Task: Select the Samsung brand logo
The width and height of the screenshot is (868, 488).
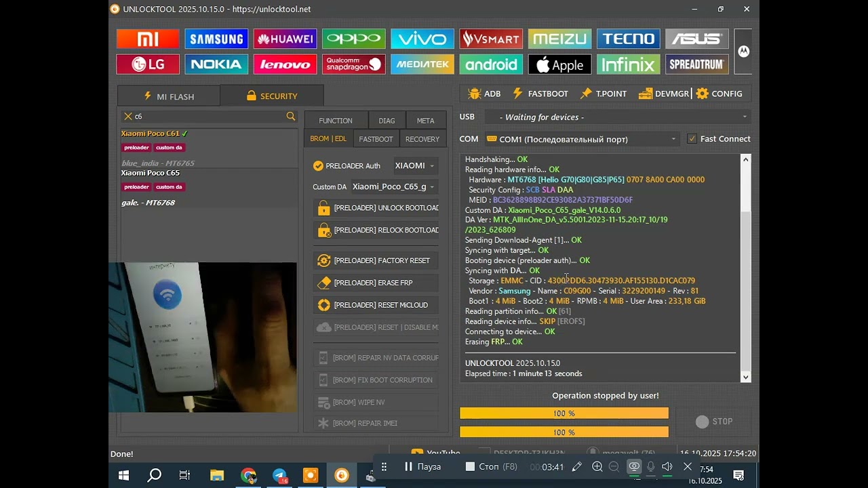Action: (216, 39)
